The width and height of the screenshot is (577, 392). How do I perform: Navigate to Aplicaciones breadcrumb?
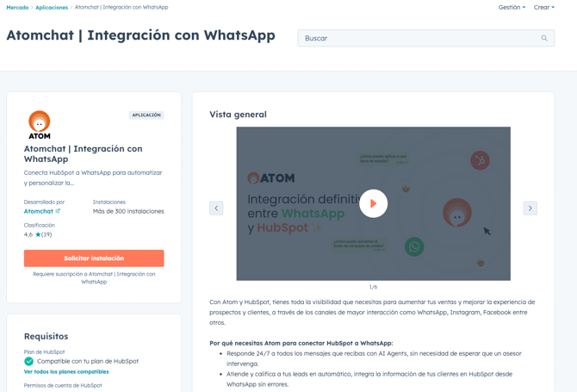pos(52,8)
